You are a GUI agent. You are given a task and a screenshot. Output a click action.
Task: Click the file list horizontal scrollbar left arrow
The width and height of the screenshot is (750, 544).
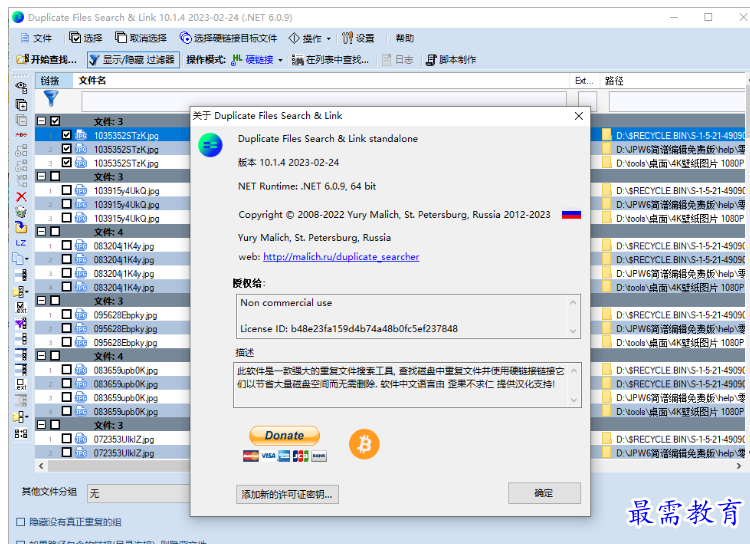click(x=41, y=466)
